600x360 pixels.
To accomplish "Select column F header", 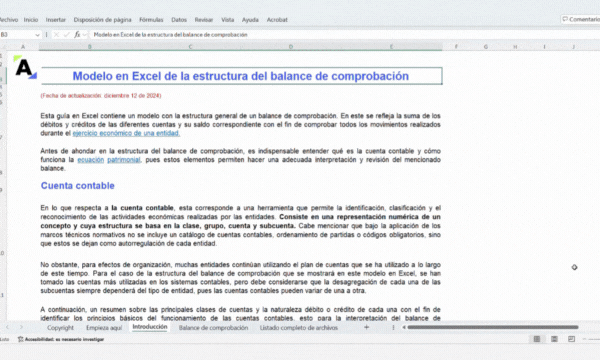I will [x=456, y=47].
